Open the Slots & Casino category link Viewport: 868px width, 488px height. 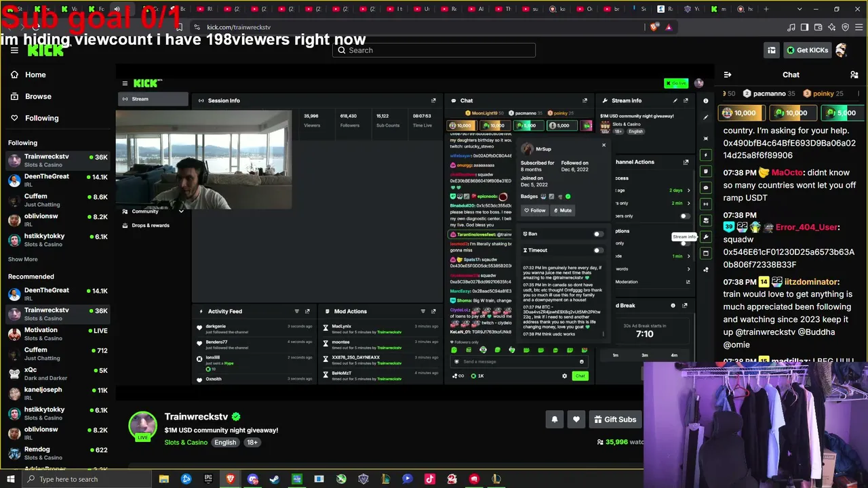click(x=186, y=443)
